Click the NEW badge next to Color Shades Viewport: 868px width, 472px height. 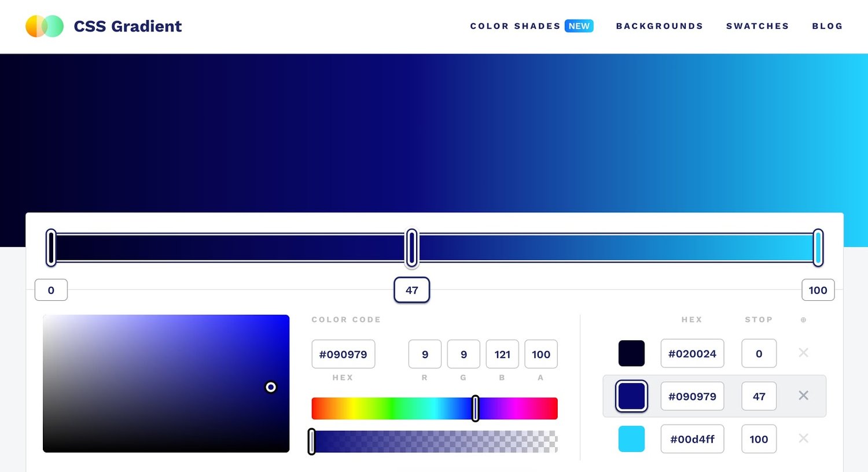[579, 26]
